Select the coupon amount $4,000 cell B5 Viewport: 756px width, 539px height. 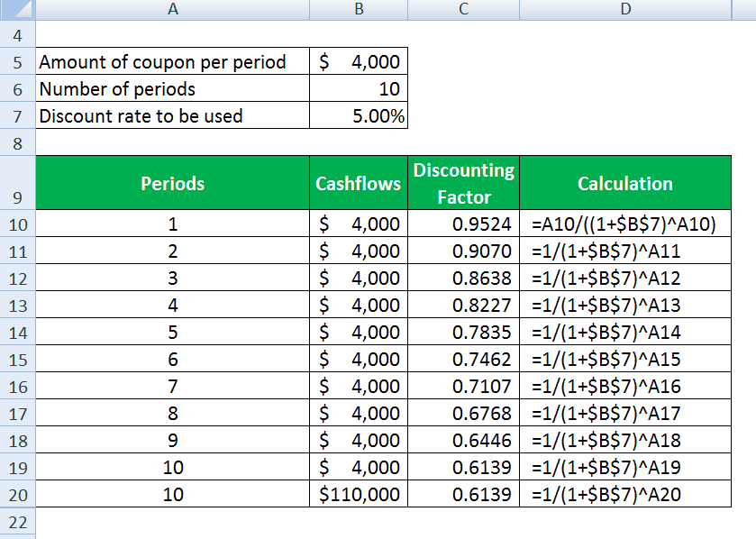358,62
